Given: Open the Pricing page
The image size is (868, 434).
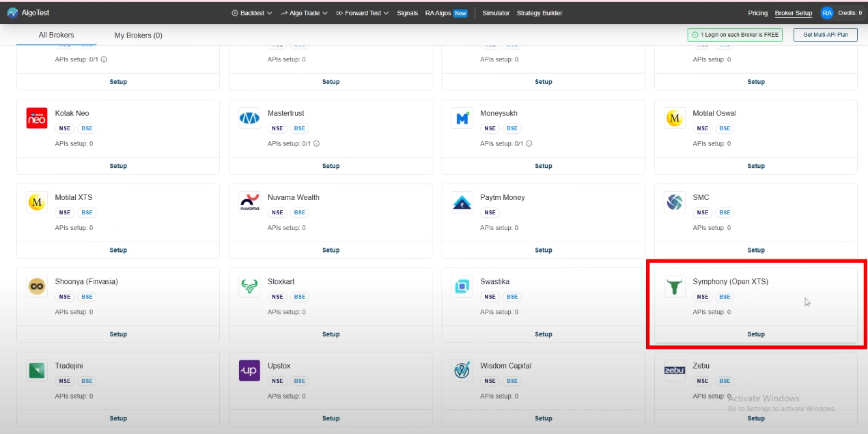Looking at the screenshot, I should click(x=758, y=13).
